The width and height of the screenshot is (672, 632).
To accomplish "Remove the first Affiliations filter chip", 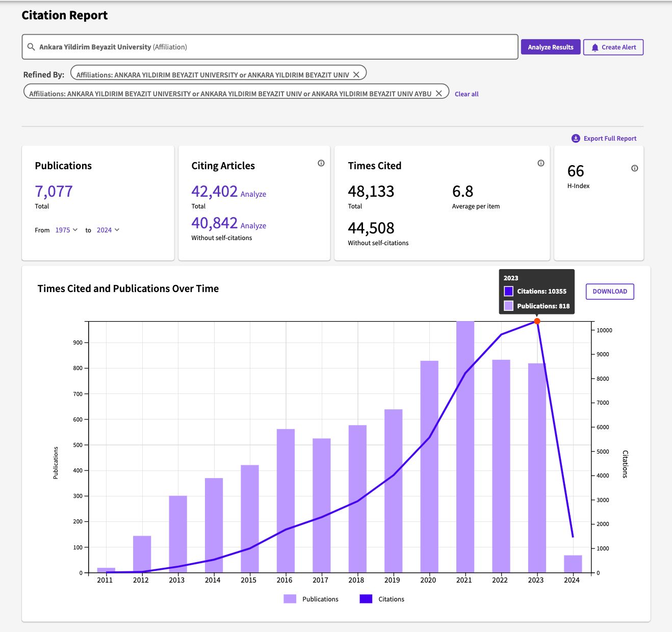I will point(356,75).
